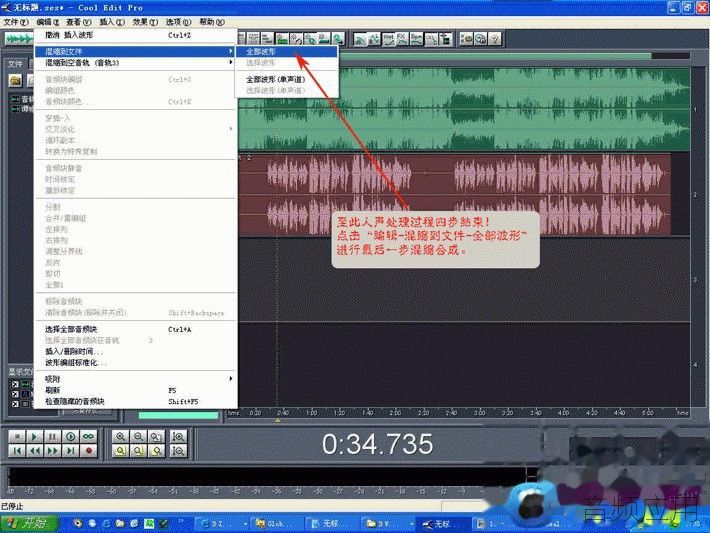
Task: Click the Wet toolbar icon
Action: tap(389, 39)
